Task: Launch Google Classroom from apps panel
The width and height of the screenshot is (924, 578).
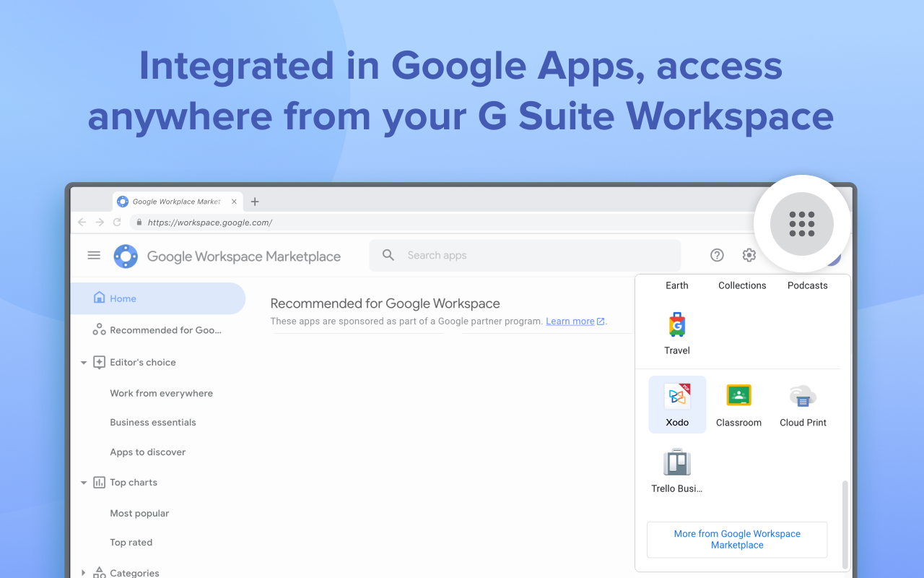Action: [x=738, y=404]
